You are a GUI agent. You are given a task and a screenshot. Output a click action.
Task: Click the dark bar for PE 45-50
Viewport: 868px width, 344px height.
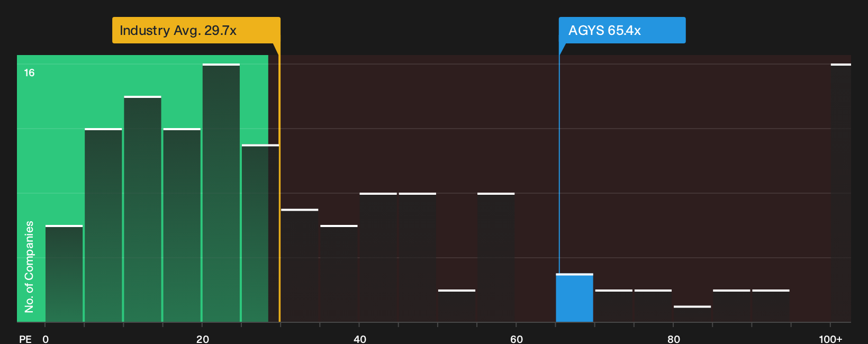(x=418, y=258)
